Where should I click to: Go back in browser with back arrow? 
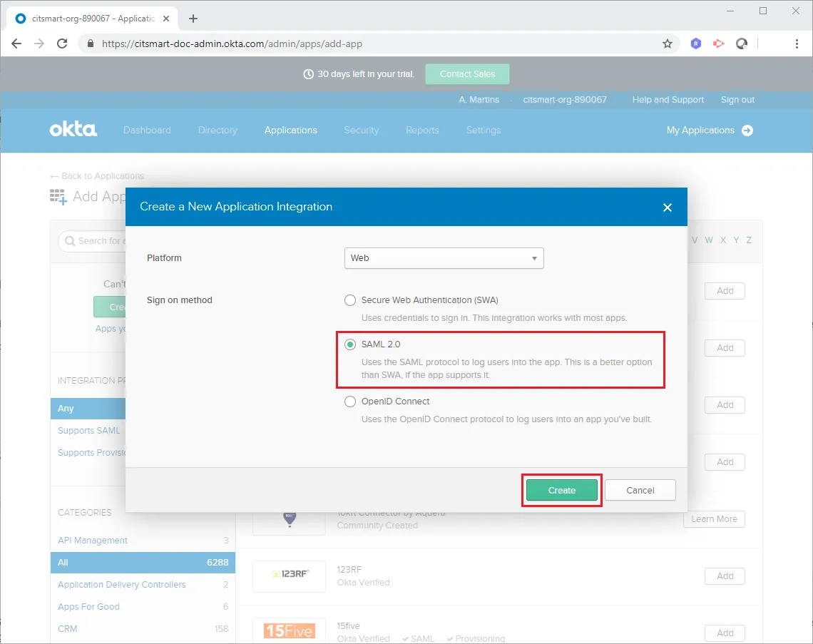16,44
